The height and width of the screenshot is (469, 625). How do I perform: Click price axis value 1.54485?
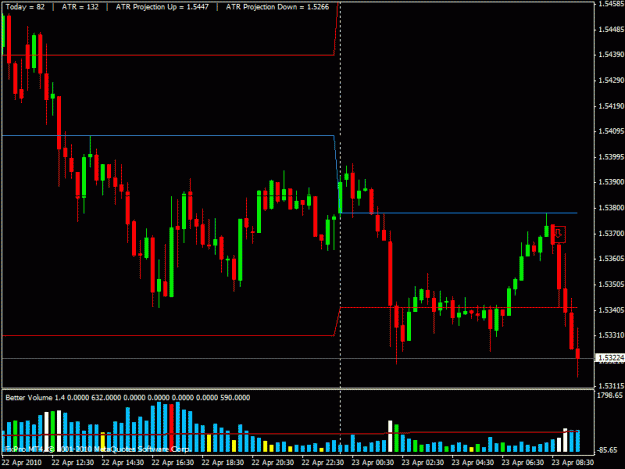click(x=611, y=29)
